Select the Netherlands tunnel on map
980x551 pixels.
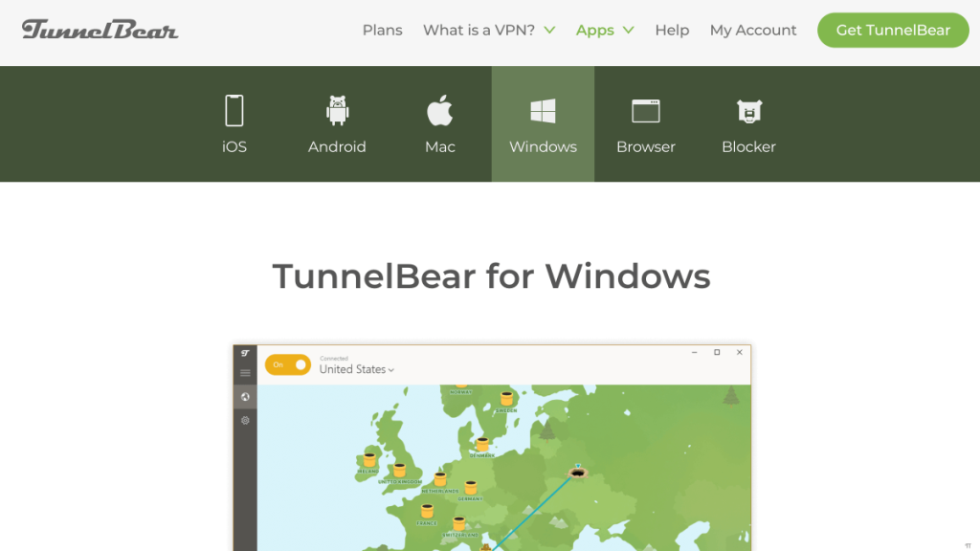[440, 480]
